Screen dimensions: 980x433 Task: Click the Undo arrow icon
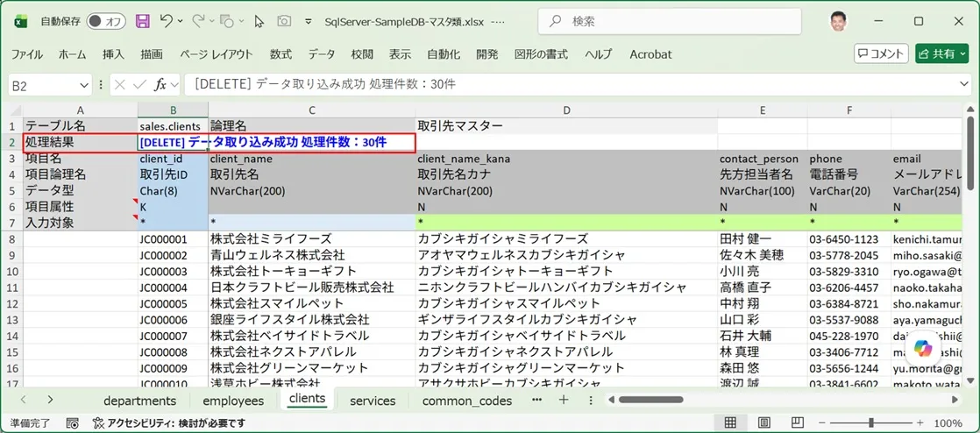(x=167, y=21)
